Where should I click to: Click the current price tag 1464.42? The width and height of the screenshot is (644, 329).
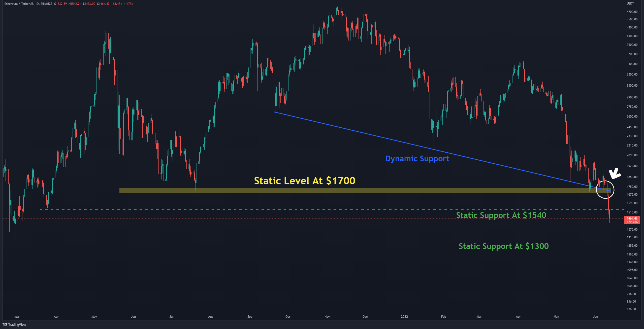[x=632, y=220]
